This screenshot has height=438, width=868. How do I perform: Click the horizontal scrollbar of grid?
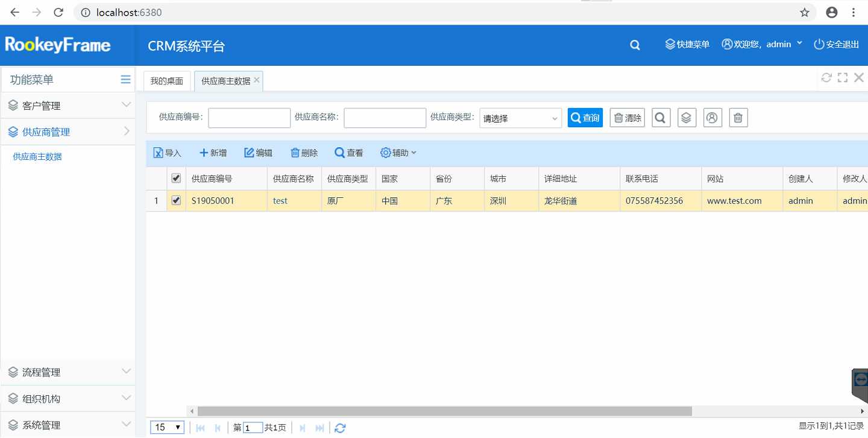445,411
